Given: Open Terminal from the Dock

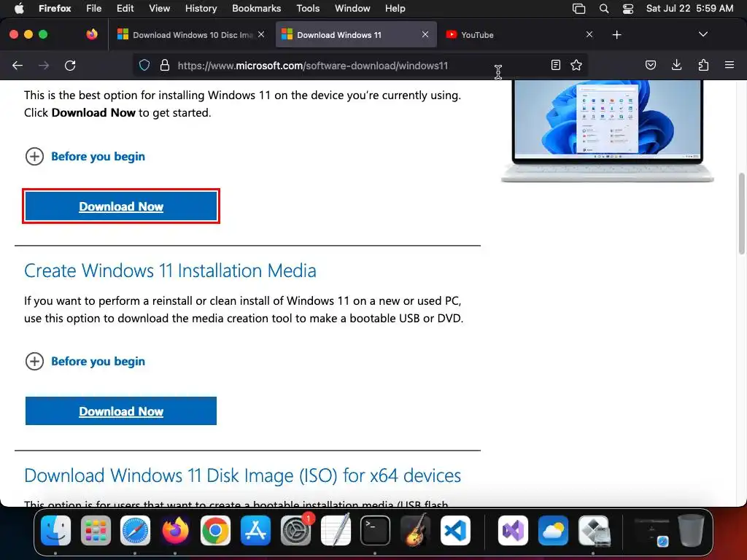Looking at the screenshot, I should pos(376,530).
